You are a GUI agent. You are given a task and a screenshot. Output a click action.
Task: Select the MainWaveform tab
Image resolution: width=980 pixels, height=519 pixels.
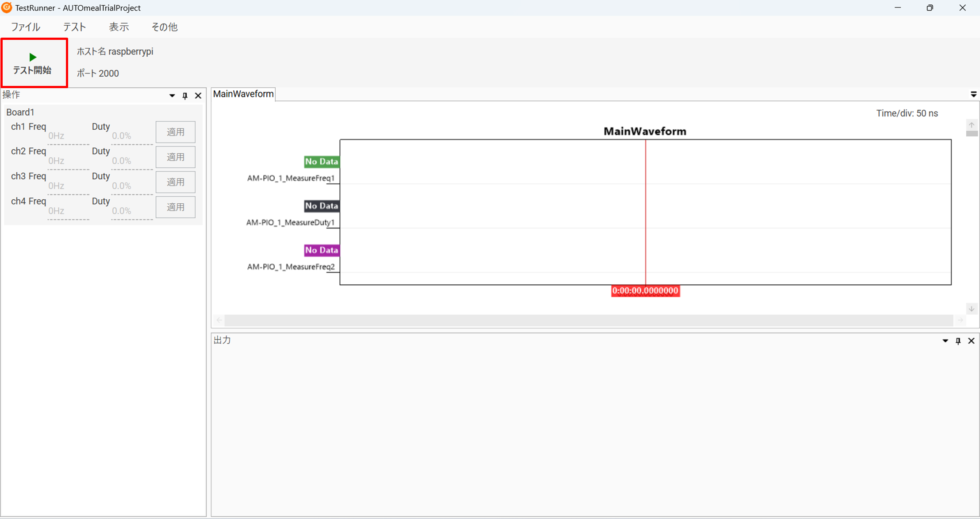pyautogui.click(x=243, y=94)
